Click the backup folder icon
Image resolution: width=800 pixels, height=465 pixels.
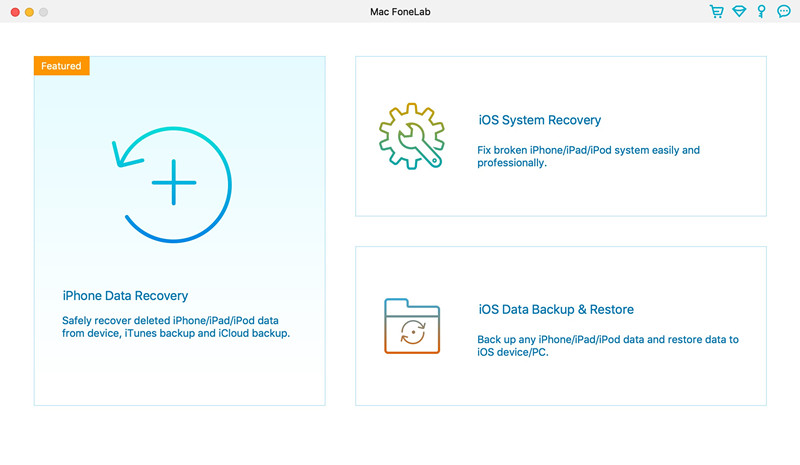tap(412, 326)
